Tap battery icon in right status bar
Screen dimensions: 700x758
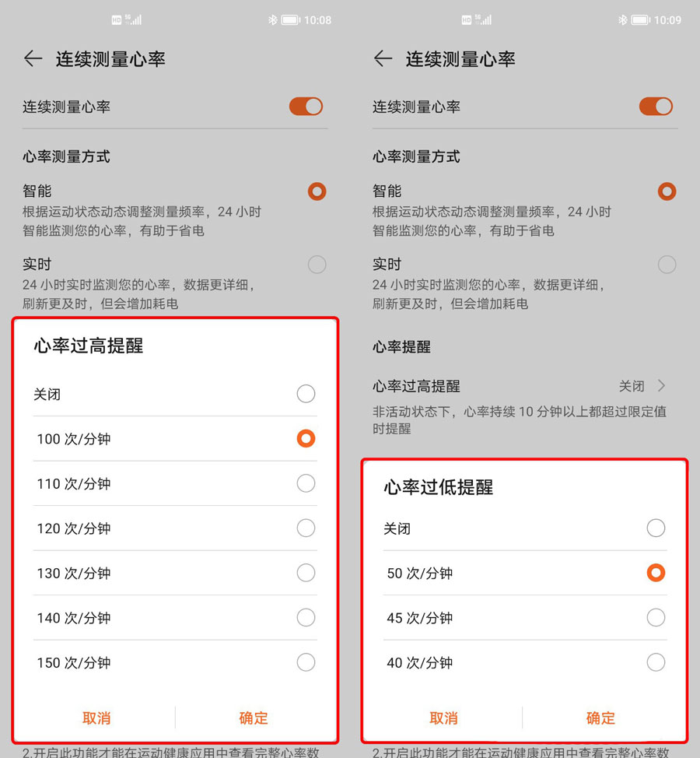(641, 19)
